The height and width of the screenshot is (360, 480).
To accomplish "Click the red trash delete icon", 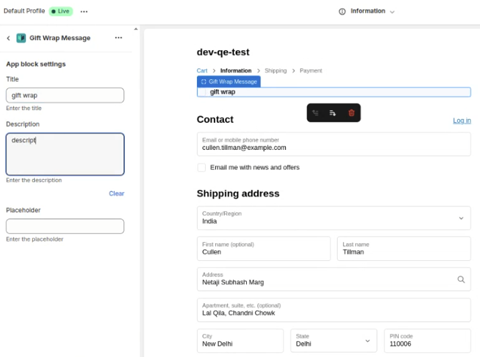I will [351, 113].
